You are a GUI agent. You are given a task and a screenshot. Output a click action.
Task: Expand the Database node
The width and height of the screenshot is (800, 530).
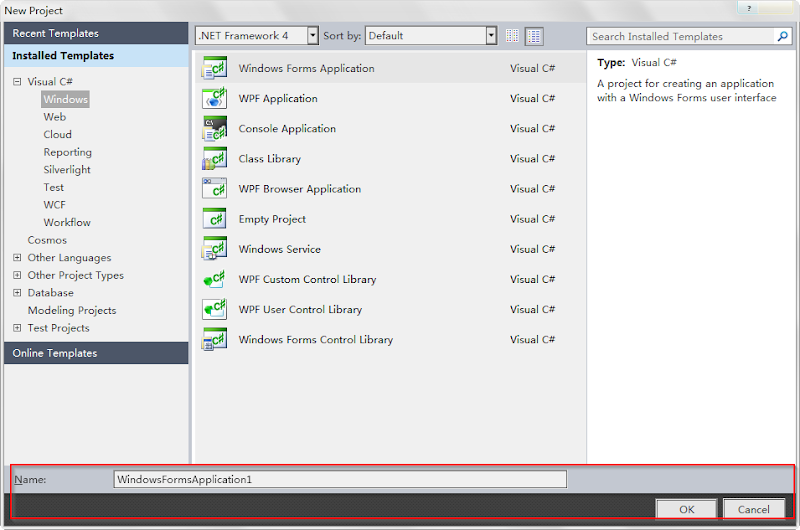click(17, 293)
